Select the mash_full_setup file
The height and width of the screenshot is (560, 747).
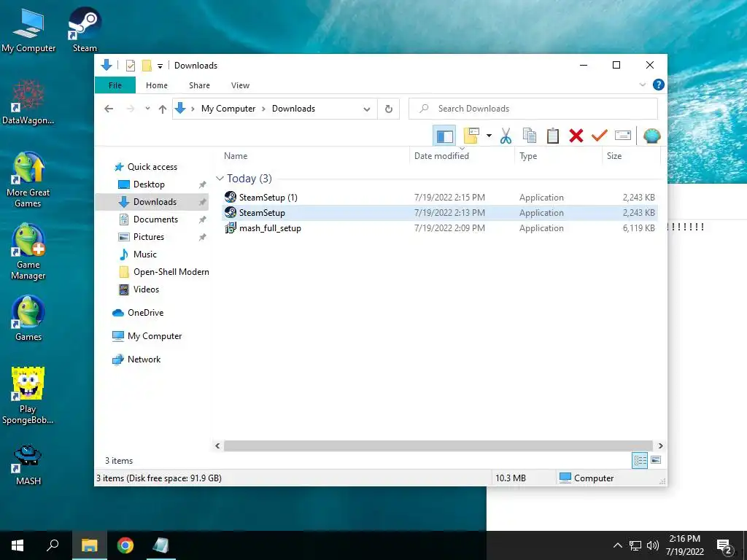pyautogui.click(x=439, y=228)
